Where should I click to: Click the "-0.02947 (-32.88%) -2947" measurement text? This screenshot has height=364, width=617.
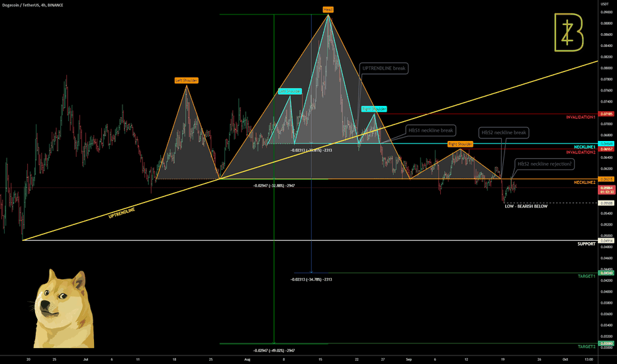(x=274, y=185)
